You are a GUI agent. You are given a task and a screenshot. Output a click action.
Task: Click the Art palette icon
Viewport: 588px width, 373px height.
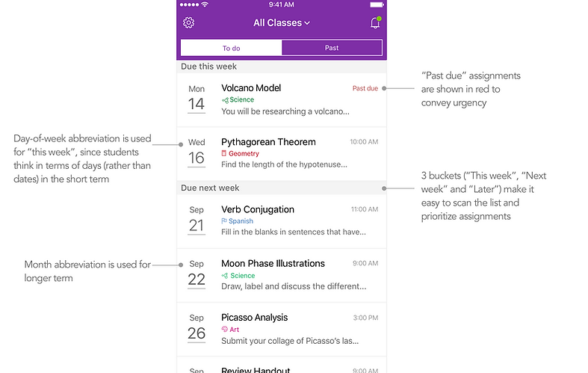pyautogui.click(x=225, y=329)
